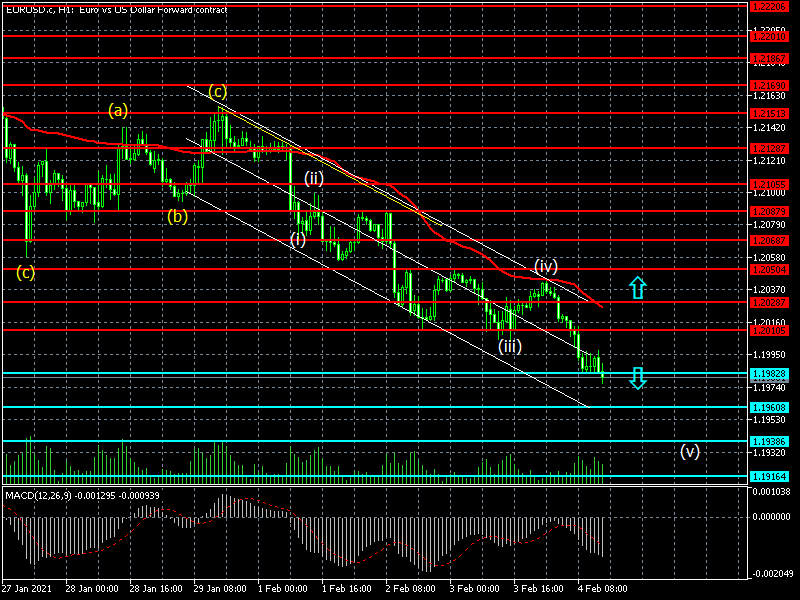Click the red 1.20504 price level tag
Image resolution: width=800 pixels, height=600 pixels.
(x=770, y=269)
